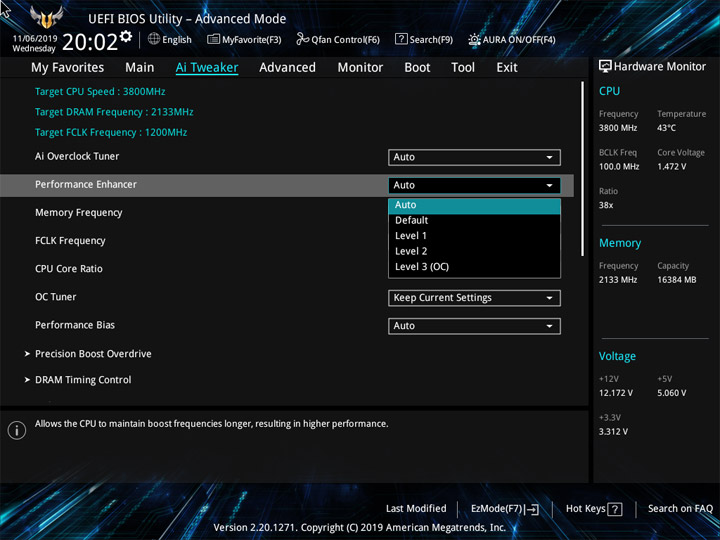Click the CPU Temperature 43°C value
The image size is (720, 540).
[666, 128]
